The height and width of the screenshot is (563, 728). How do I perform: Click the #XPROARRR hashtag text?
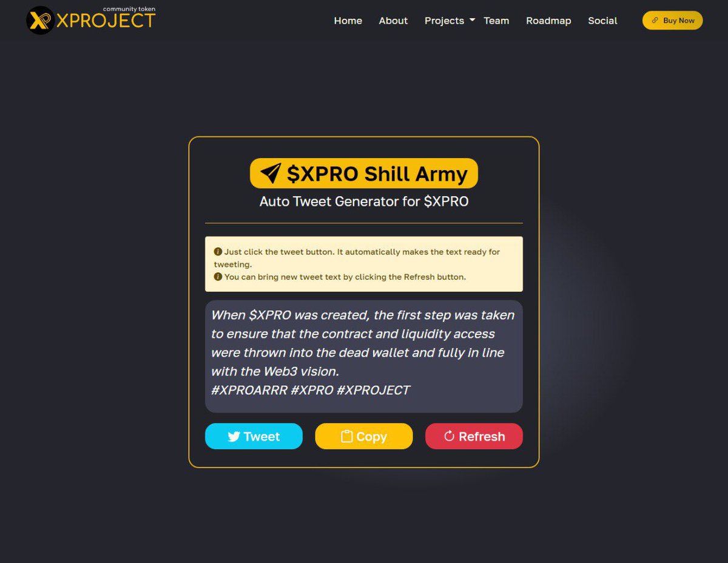point(249,390)
